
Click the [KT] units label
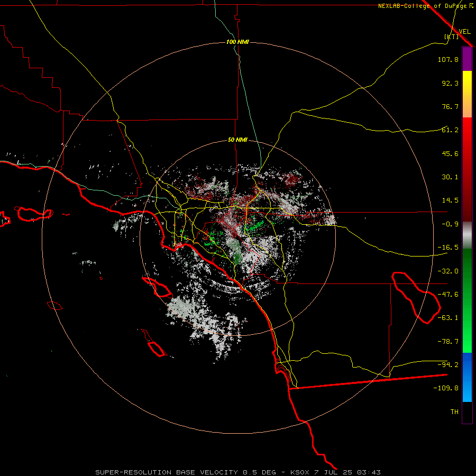451,36
